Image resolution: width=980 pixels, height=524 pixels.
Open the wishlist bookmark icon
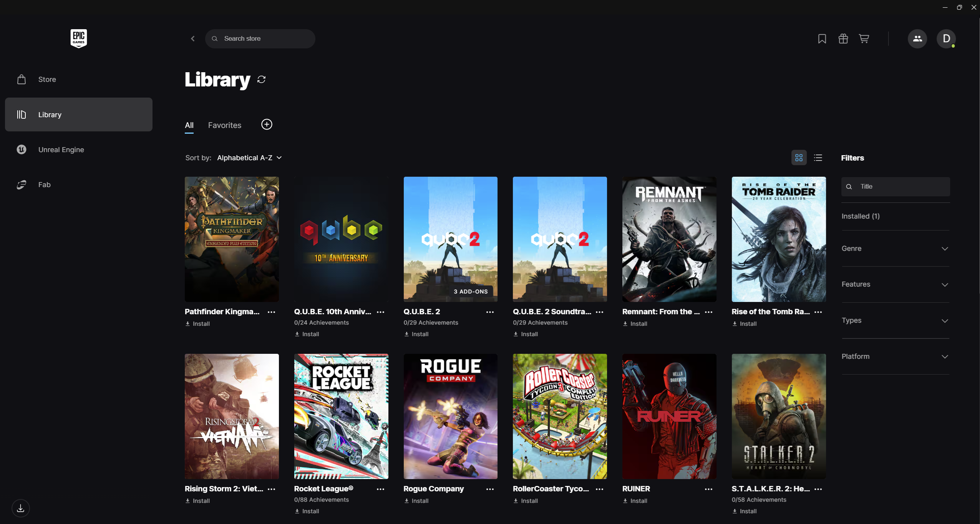pos(822,39)
